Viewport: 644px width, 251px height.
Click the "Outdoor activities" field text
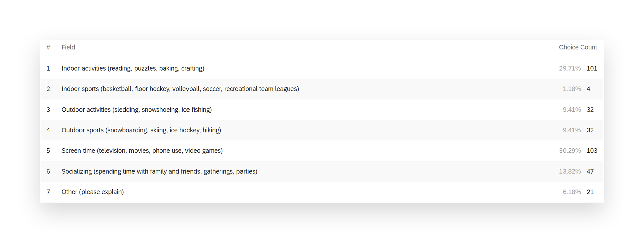coord(137,110)
